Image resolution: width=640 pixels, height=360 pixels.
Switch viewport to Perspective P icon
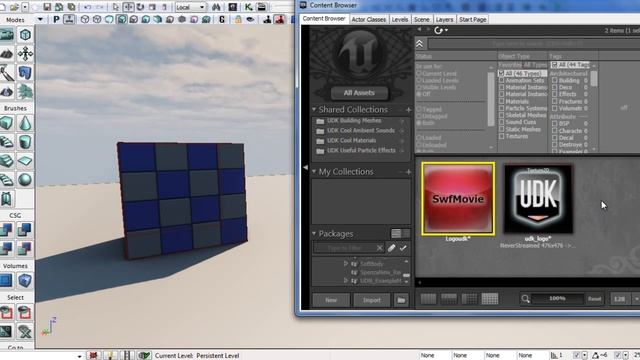pyautogui.click(x=56, y=20)
